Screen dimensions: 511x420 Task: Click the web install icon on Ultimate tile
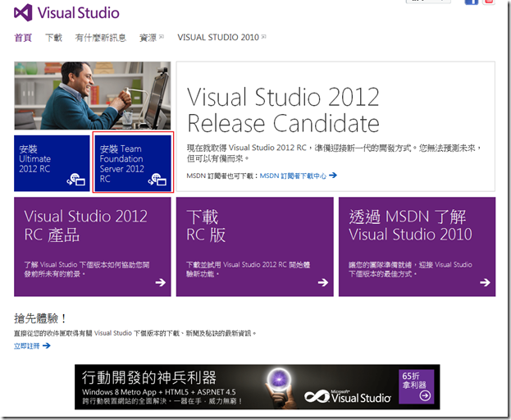click(76, 180)
